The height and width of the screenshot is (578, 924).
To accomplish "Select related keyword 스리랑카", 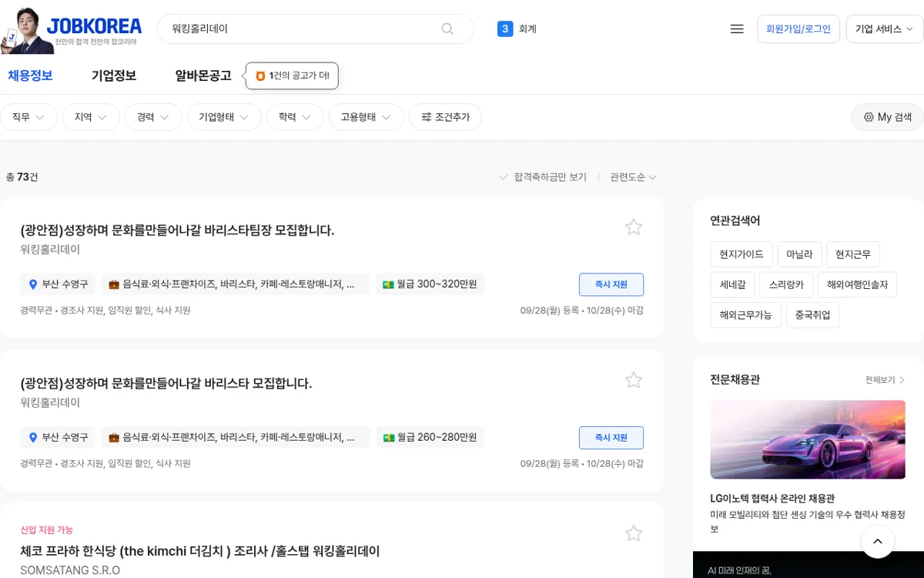I will 786,284.
